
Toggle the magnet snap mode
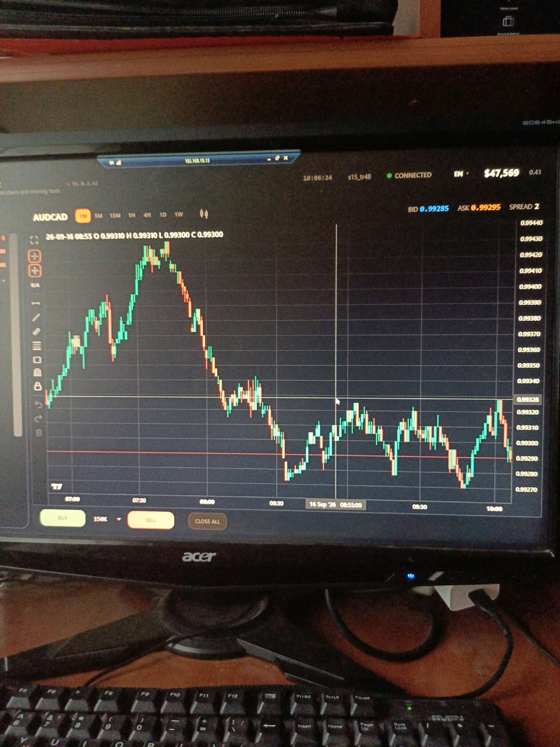pyautogui.click(x=37, y=372)
